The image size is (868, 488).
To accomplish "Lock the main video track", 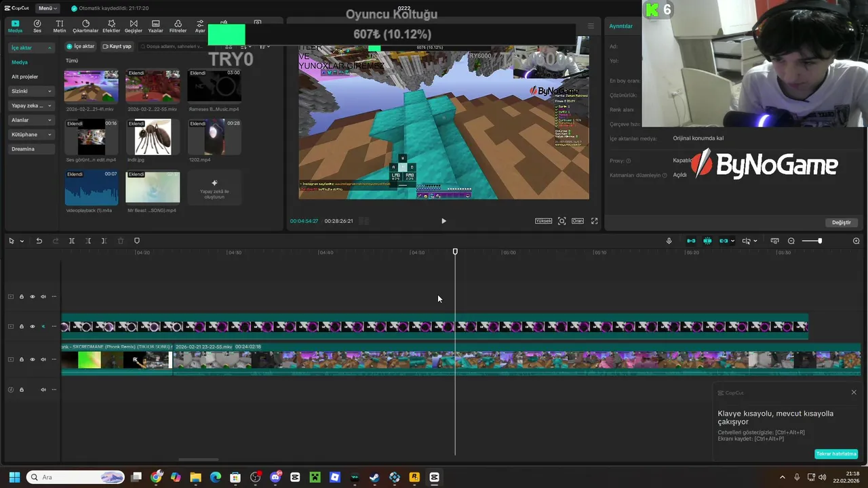I will [x=21, y=359].
